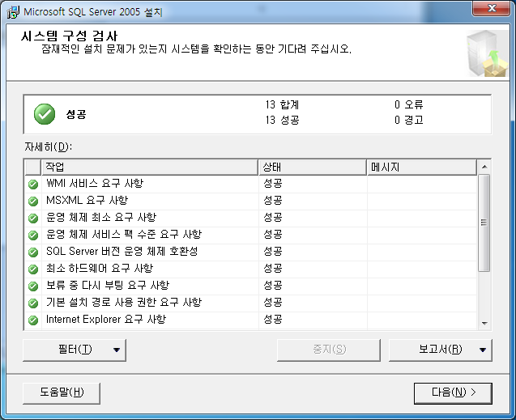Click the SQL Server setup icon in title bar
516x420 pixels.
[x=13, y=12]
